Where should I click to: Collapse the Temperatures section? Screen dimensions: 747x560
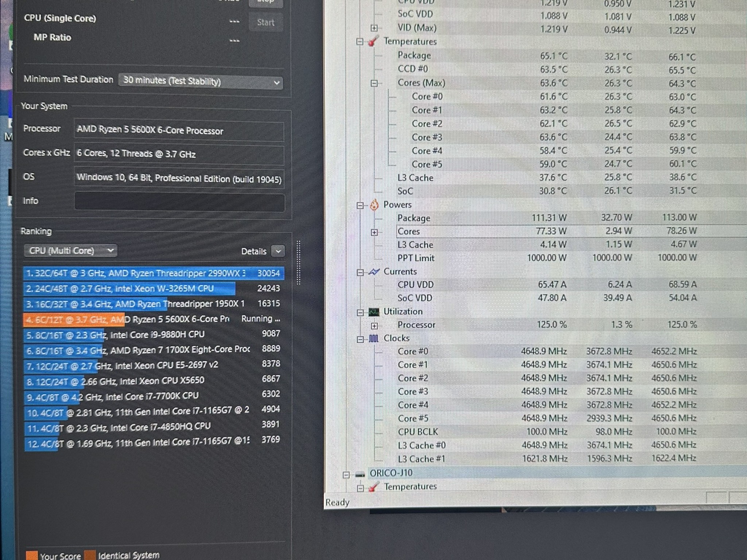360,42
